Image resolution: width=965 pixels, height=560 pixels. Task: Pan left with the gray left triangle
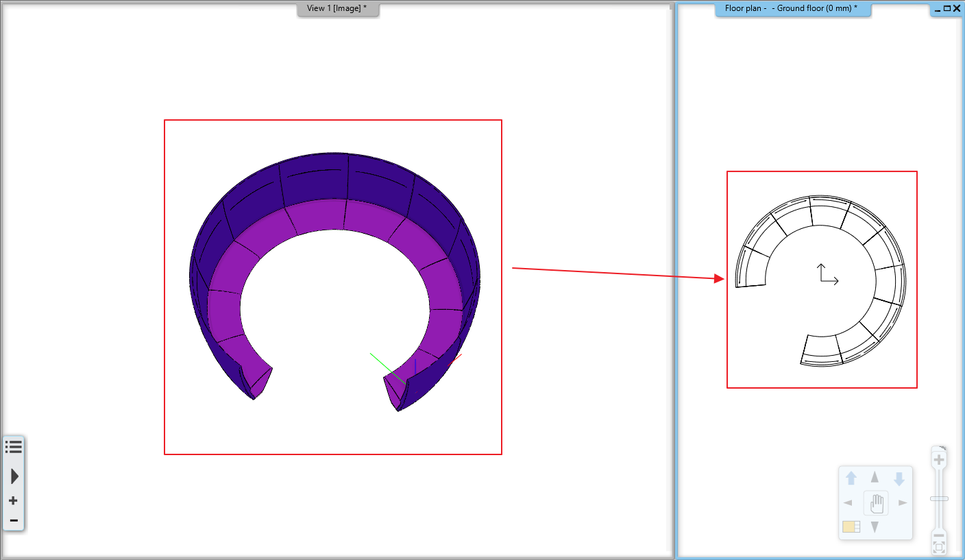[x=848, y=503]
